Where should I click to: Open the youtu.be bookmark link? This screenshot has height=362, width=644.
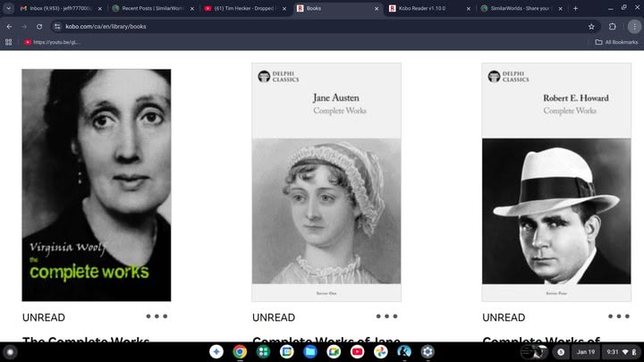pos(52,42)
